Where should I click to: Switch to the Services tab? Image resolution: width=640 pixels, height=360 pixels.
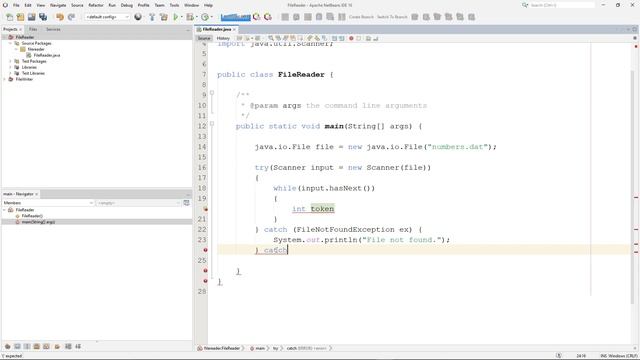(x=53, y=29)
